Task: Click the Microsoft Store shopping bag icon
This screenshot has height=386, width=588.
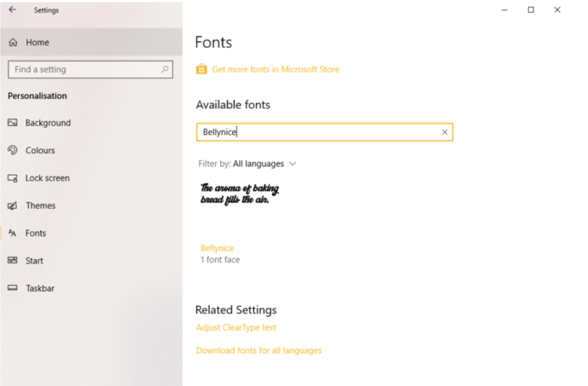Action: click(201, 69)
